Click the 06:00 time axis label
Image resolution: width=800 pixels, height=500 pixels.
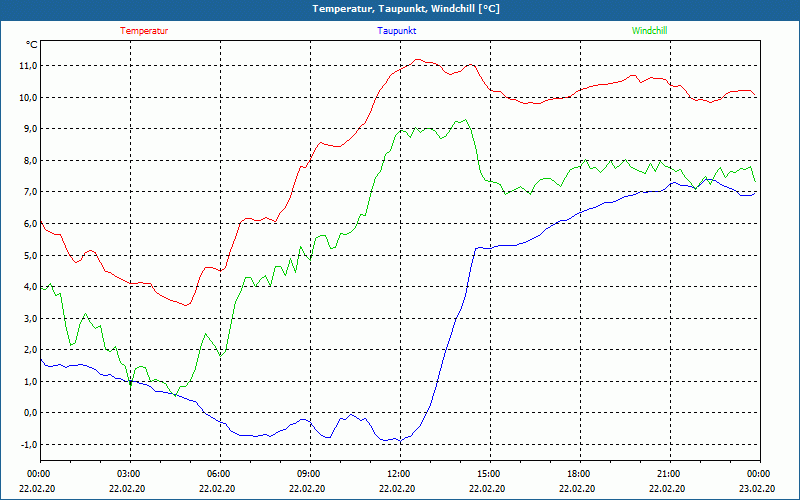pos(220,474)
